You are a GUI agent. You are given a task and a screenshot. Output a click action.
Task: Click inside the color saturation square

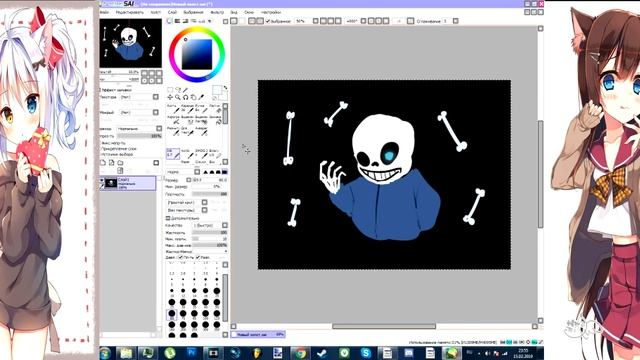(197, 54)
